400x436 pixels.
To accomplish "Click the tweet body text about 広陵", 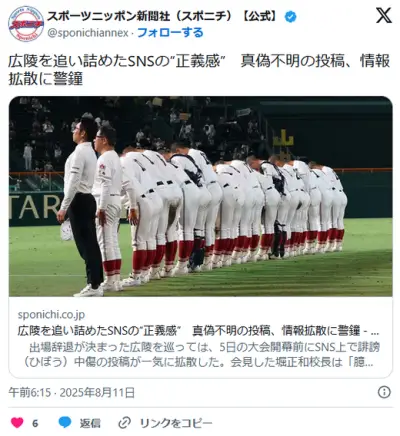I will pos(199,69).
